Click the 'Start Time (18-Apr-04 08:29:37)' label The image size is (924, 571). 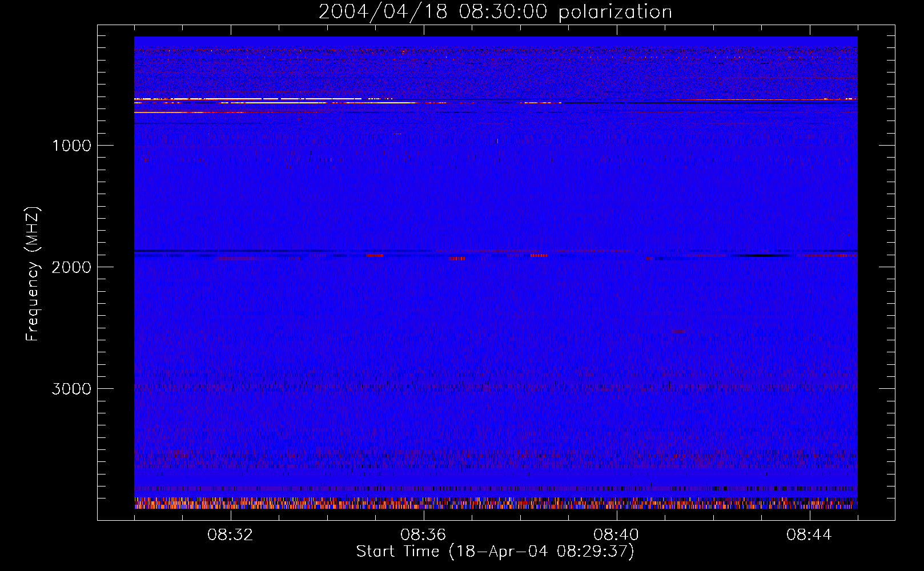pos(495,552)
